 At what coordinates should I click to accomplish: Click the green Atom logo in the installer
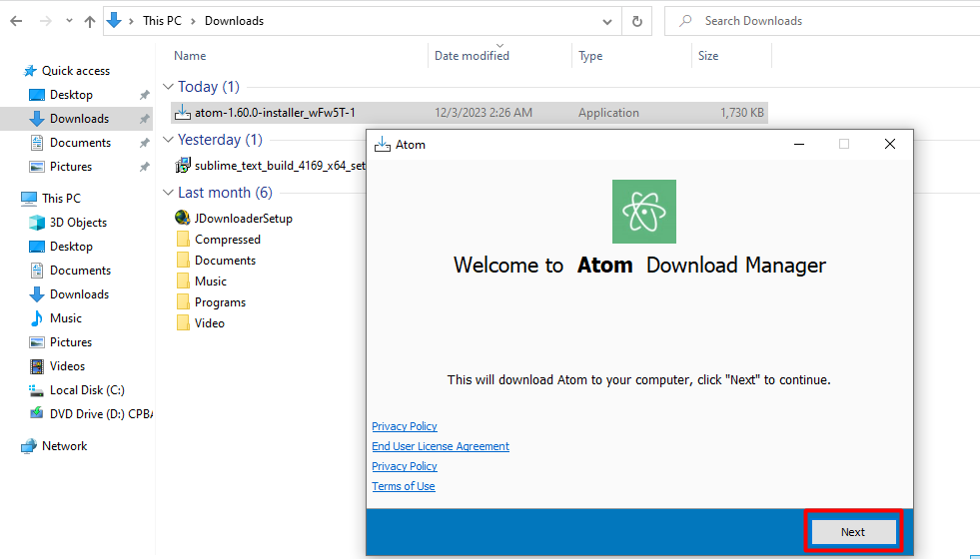(x=643, y=212)
